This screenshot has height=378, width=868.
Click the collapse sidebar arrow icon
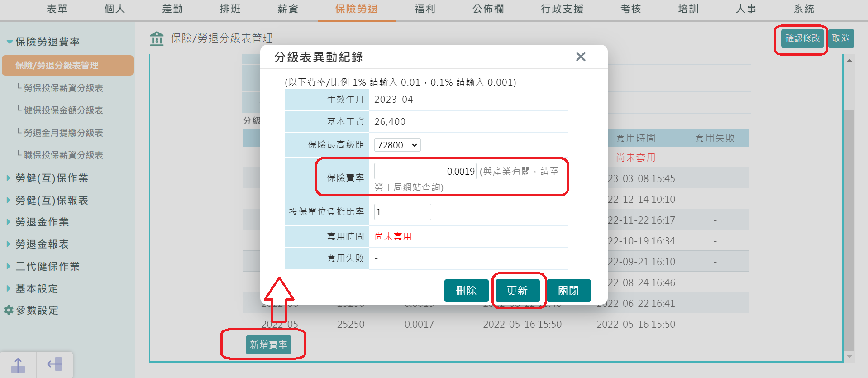pyautogui.click(x=54, y=364)
